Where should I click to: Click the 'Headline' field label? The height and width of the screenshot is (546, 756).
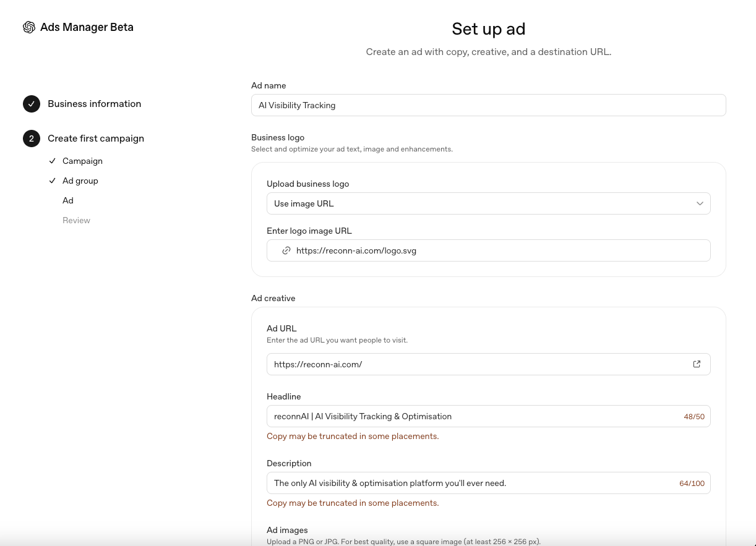[284, 396]
